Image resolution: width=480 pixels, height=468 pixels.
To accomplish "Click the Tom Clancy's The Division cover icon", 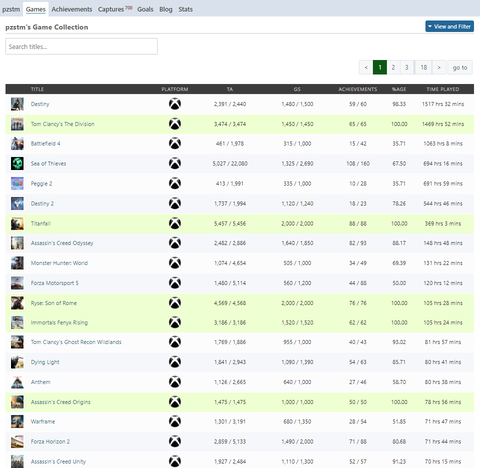I will (17, 124).
